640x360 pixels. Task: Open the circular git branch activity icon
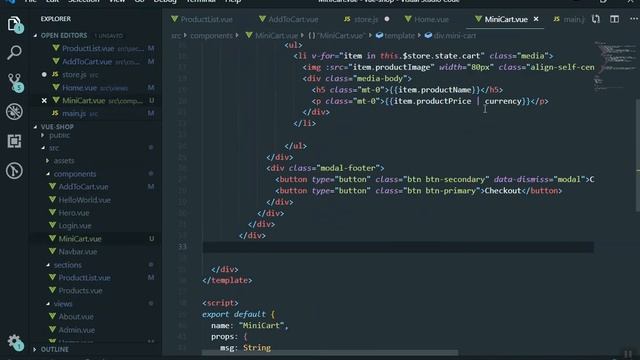point(14,171)
